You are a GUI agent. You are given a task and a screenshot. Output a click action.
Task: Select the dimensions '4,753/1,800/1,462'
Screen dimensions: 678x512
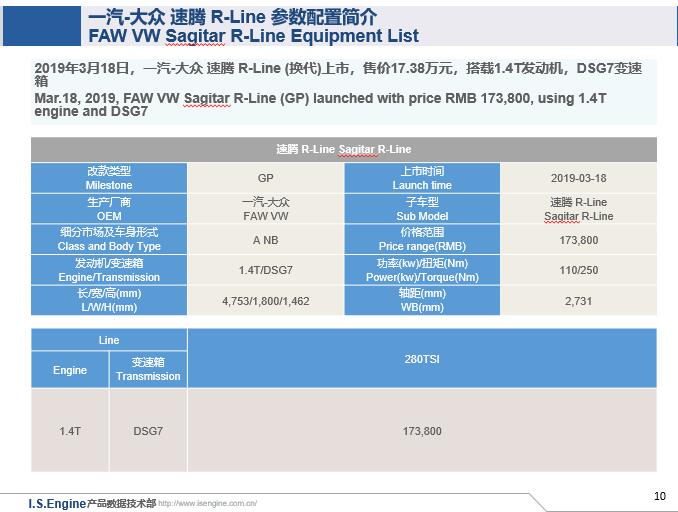(x=265, y=301)
